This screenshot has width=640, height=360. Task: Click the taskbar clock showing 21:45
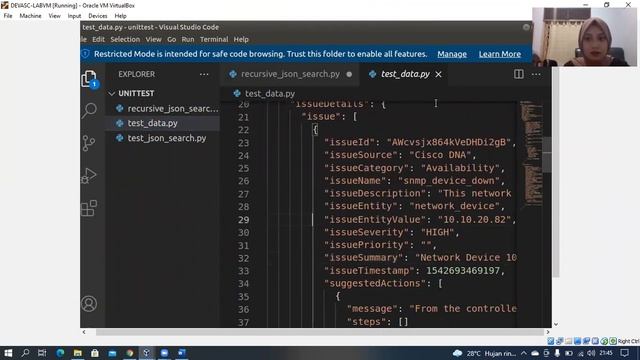click(x=606, y=353)
